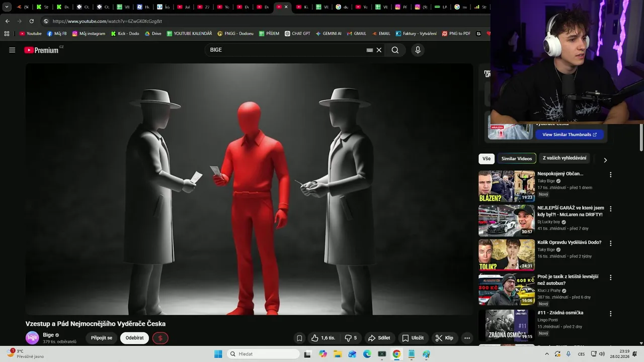
Task: Open the Drive bookmark
Action: (x=153, y=34)
